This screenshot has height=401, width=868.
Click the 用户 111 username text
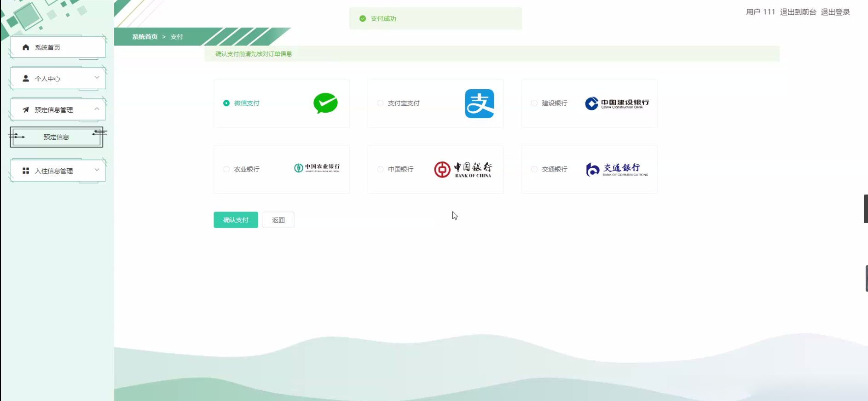coord(760,12)
